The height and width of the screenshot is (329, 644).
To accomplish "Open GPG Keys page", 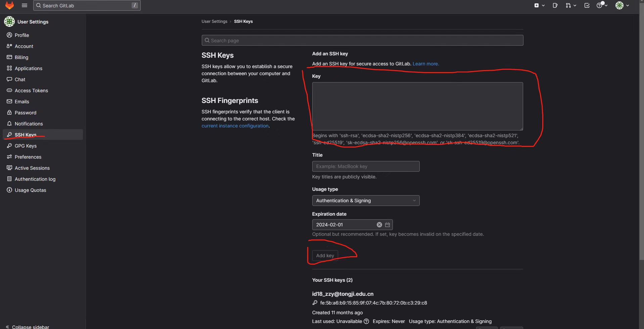I will (x=43, y=146).
